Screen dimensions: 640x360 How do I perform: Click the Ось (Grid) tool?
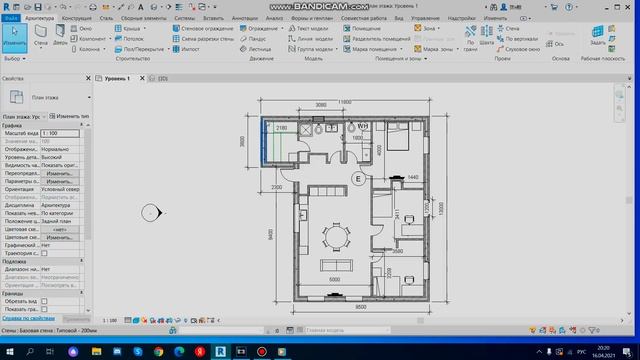click(555, 44)
